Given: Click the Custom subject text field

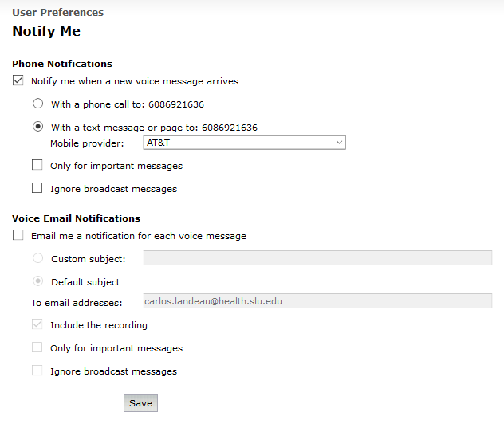Looking at the screenshot, I should (x=317, y=258).
